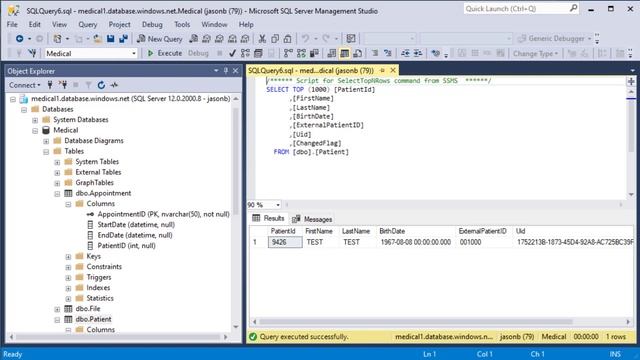Click the Cut scissors icon
Viewport: 640px width, 360px height.
point(262,39)
